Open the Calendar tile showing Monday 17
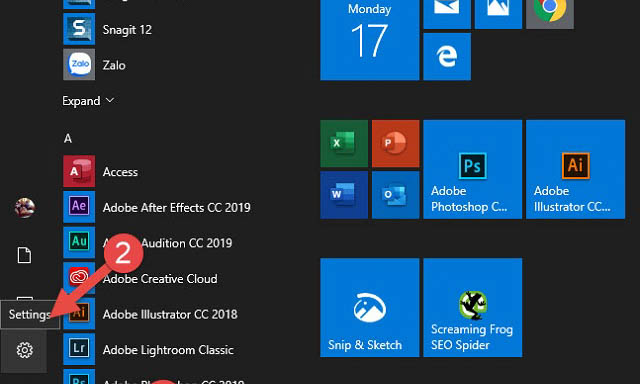This screenshot has width=640, height=384. click(369, 40)
